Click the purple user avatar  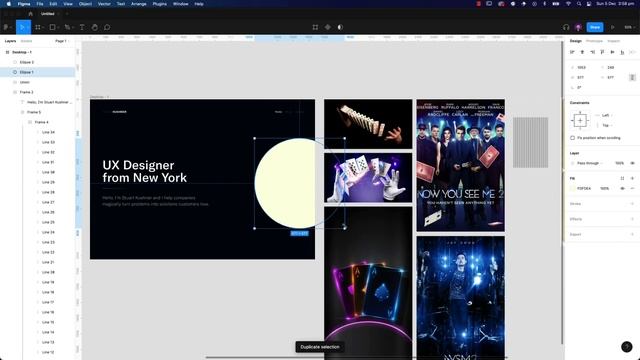point(578,27)
